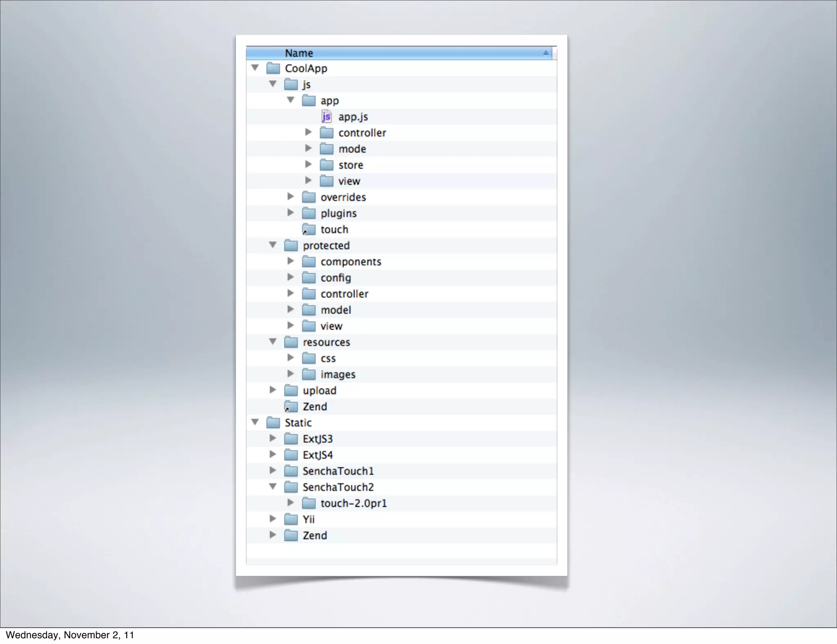The width and height of the screenshot is (837, 644).
Task: Click the app.js JavaScript file icon
Action: click(x=326, y=117)
